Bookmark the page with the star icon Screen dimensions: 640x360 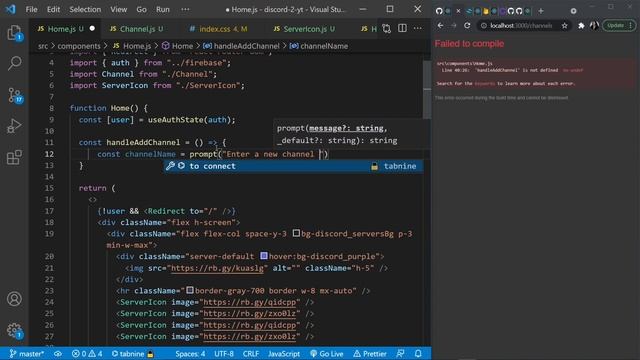click(x=564, y=26)
